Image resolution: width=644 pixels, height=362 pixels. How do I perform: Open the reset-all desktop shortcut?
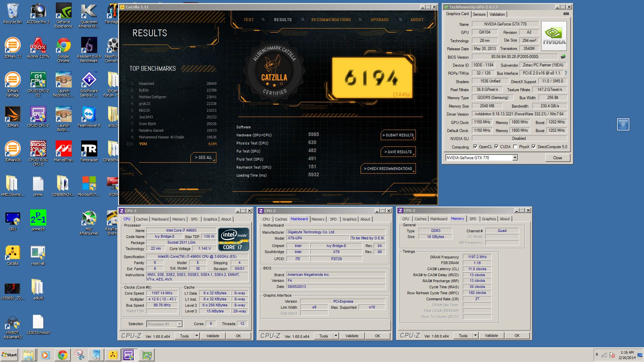(x=38, y=255)
